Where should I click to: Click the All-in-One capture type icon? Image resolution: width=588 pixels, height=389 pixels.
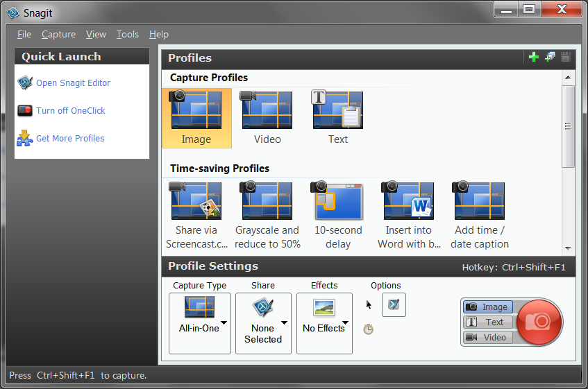tap(199, 307)
